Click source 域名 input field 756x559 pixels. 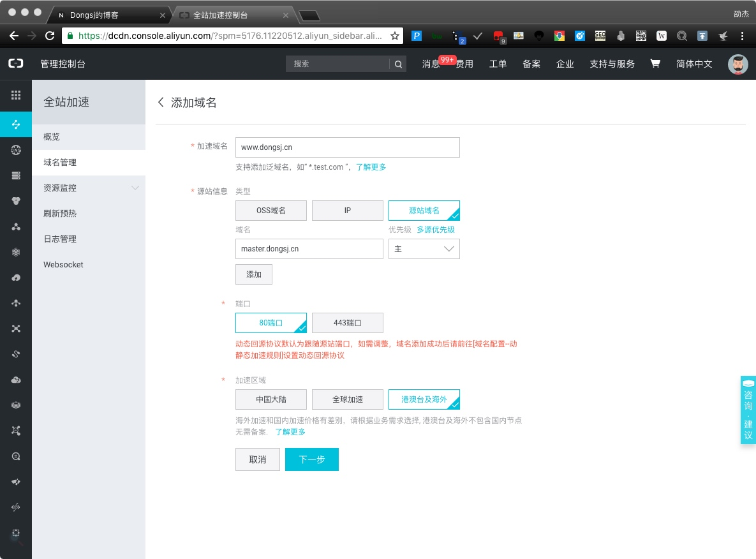point(309,249)
